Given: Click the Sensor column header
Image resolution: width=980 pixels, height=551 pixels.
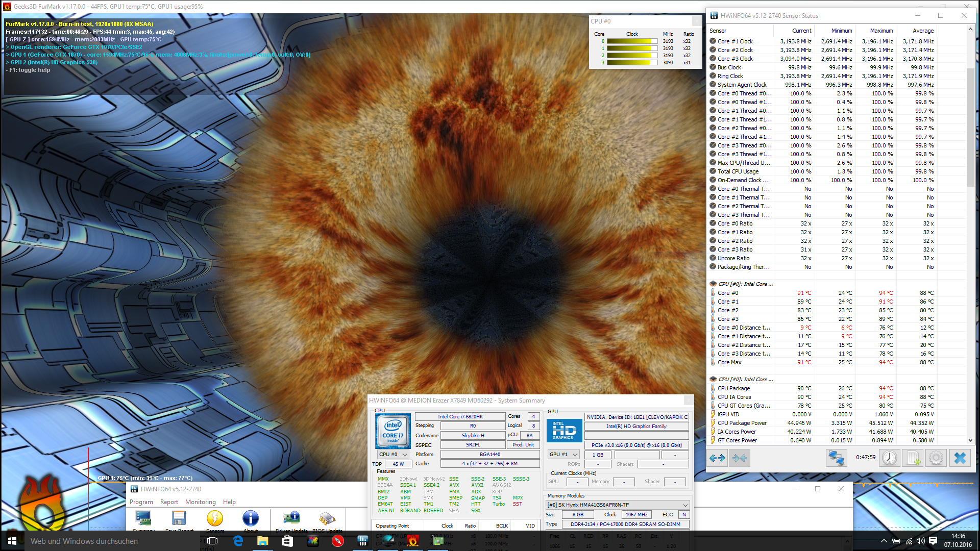Looking at the screenshot, I should coord(741,31).
